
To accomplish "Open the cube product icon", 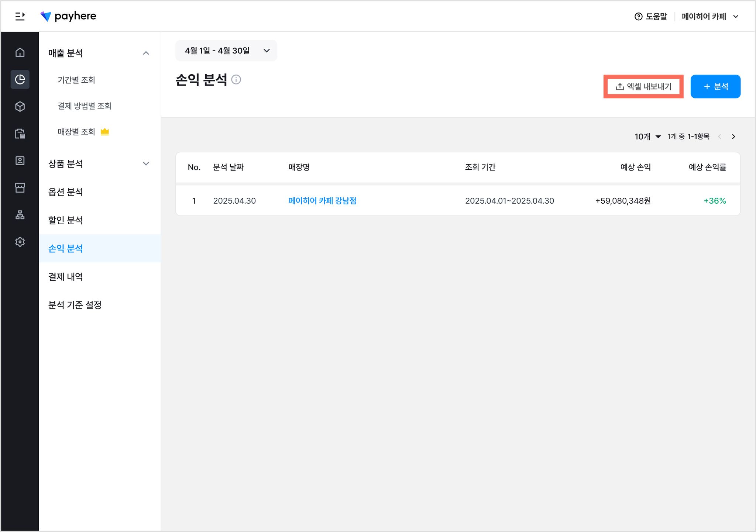I will coord(20,107).
